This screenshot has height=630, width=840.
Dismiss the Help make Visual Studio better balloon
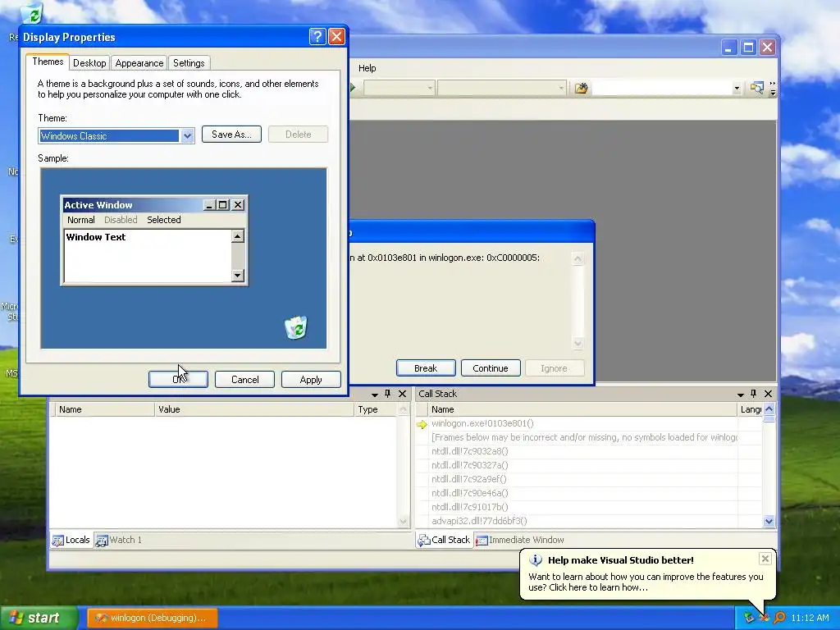[765, 559]
